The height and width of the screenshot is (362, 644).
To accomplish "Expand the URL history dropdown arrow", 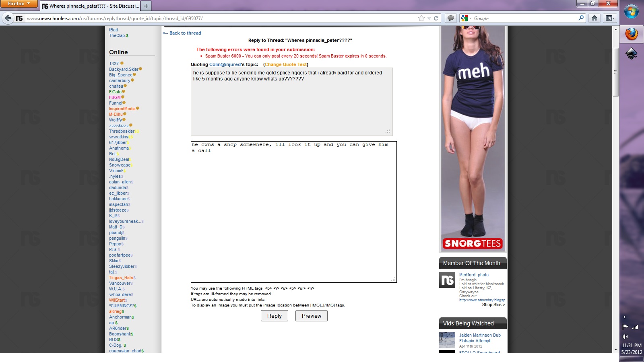I will tap(429, 18).
